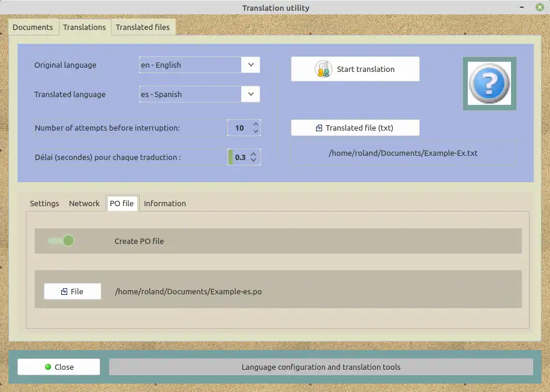Open the Network sub-tab
Screen dimensions: 550x392
(x=84, y=203)
